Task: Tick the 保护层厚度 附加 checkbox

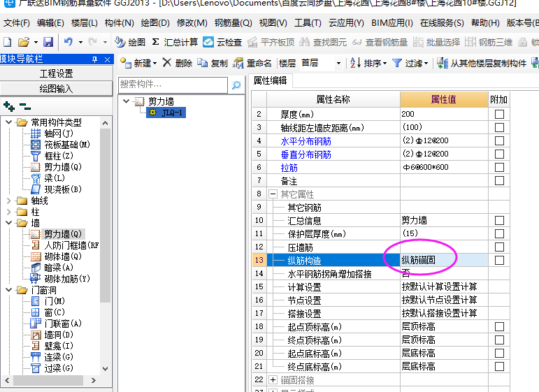Action: pyautogui.click(x=499, y=233)
